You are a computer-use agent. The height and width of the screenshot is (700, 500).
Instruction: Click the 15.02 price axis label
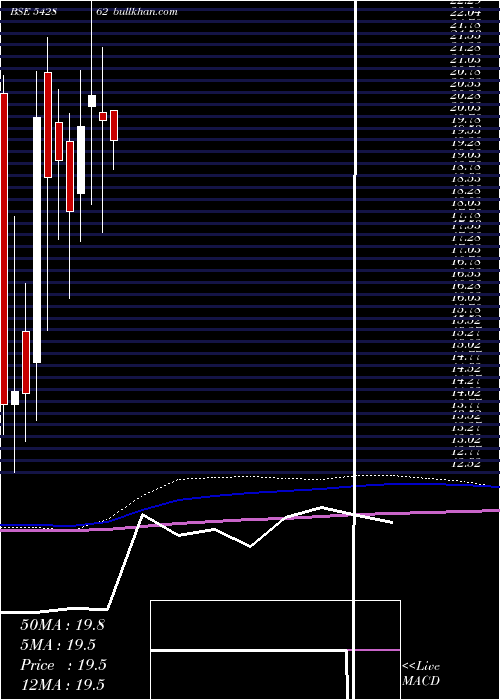466,345
